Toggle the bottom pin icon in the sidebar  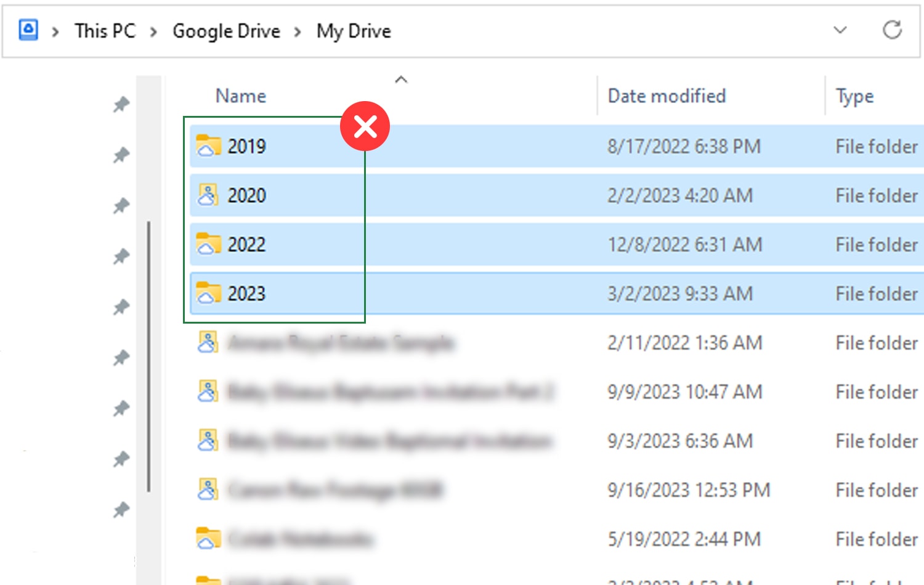(x=121, y=510)
